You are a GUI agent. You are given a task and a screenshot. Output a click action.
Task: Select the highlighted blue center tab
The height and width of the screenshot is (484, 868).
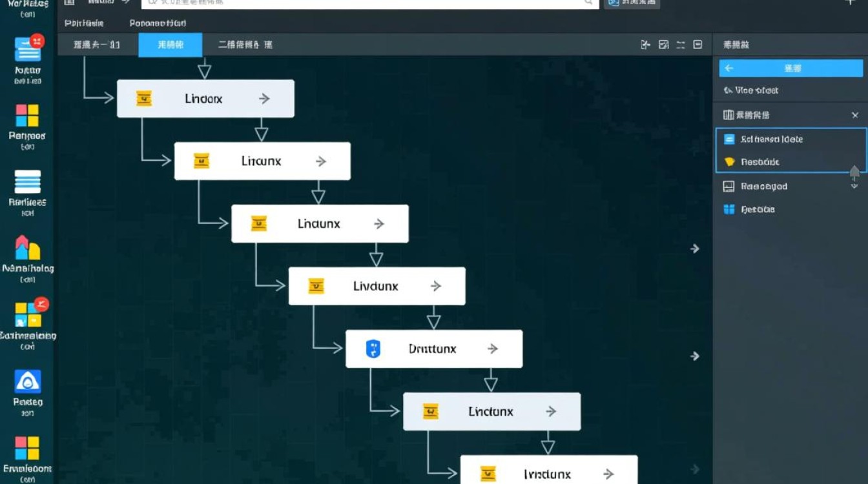click(x=170, y=45)
